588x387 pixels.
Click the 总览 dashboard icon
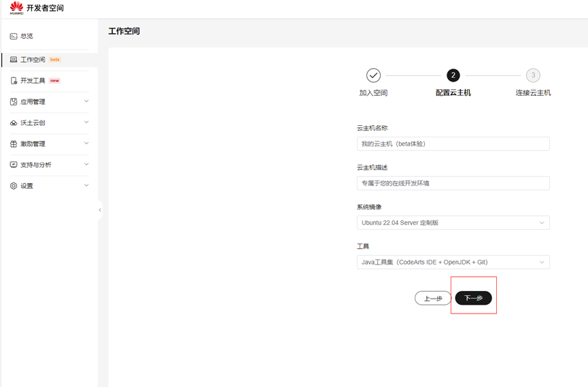[x=14, y=36]
